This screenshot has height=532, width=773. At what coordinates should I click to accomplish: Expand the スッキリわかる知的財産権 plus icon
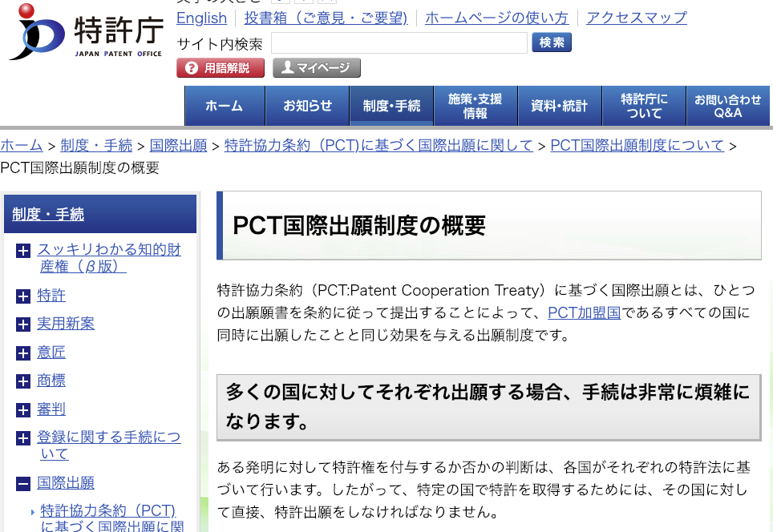point(22,251)
